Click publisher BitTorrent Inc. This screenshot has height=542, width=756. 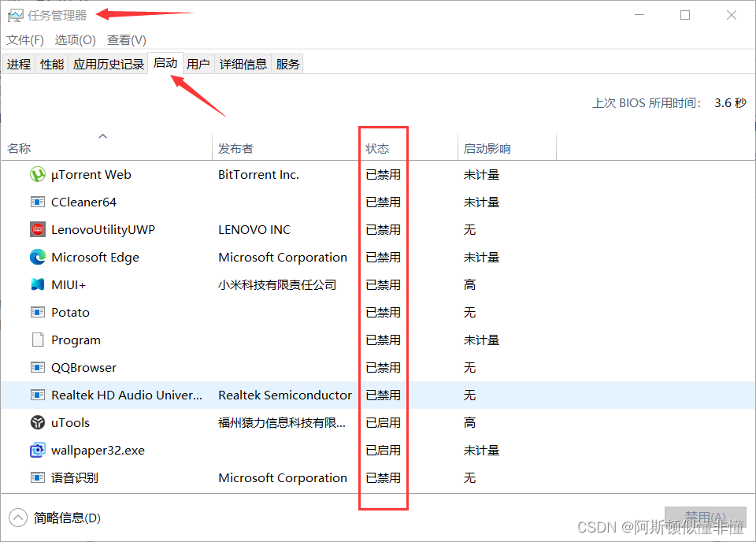click(258, 175)
